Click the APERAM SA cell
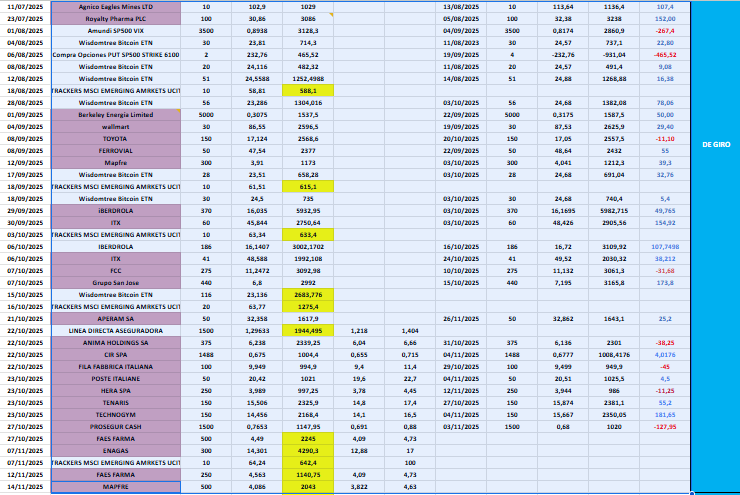 coord(116,319)
